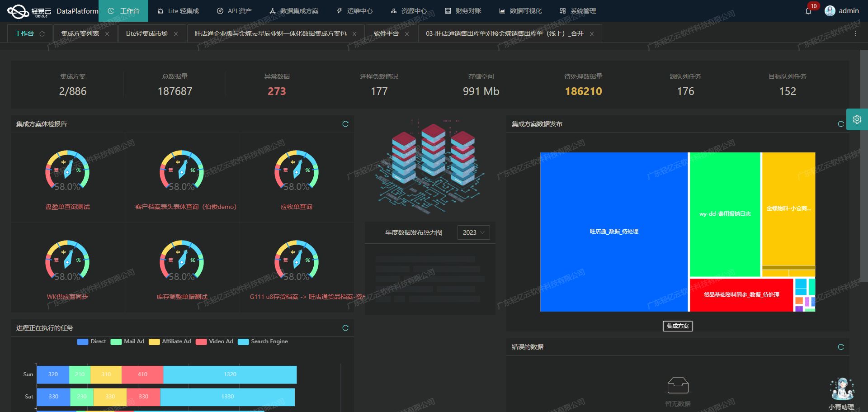This screenshot has width=868, height=412.
Task: Click the page vertical scrollbar
Action: click(864, 165)
